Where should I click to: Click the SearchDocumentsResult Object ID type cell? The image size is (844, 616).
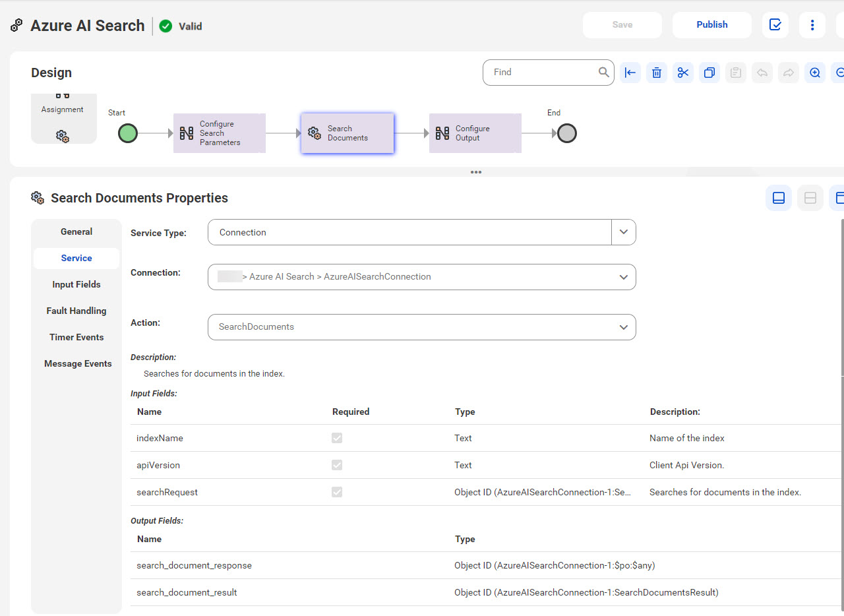[x=586, y=592]
